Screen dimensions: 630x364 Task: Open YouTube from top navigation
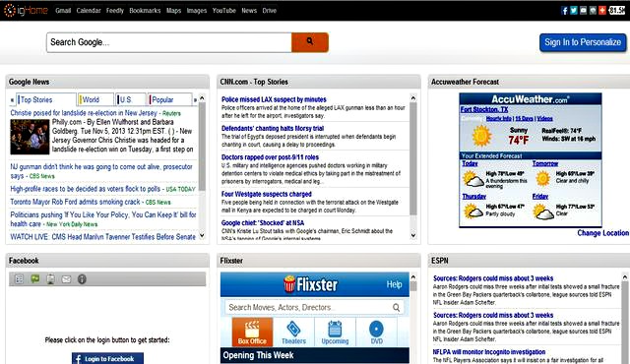223,11
